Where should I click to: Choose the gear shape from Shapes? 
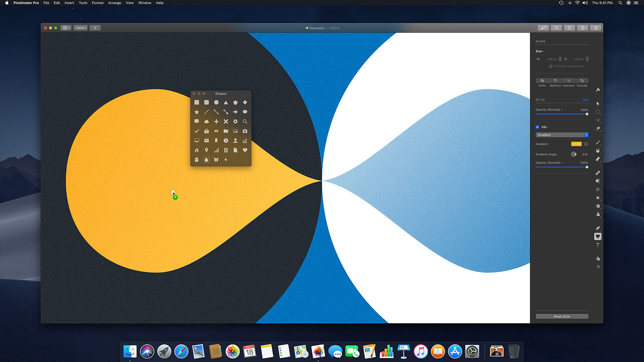(235, 122)
